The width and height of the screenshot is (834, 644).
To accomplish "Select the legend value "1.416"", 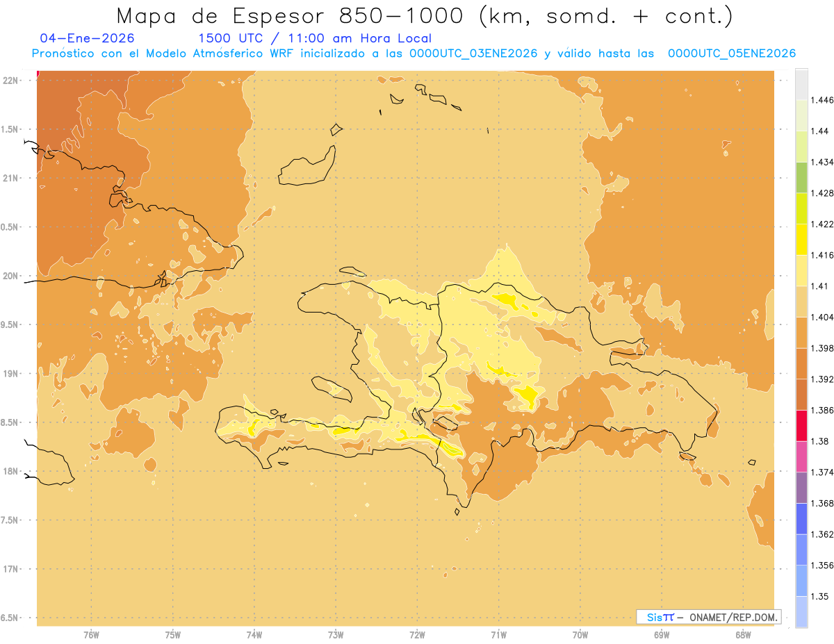I will [824, 255].
